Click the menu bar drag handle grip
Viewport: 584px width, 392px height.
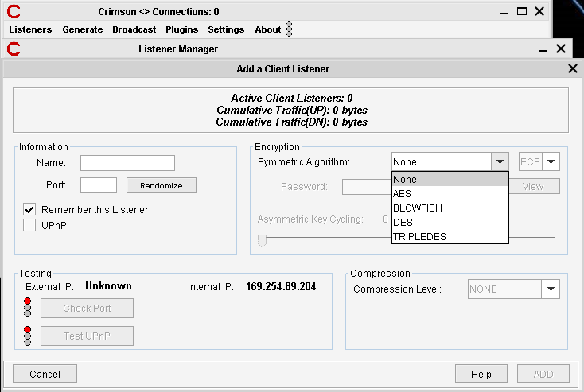(289, 29)
